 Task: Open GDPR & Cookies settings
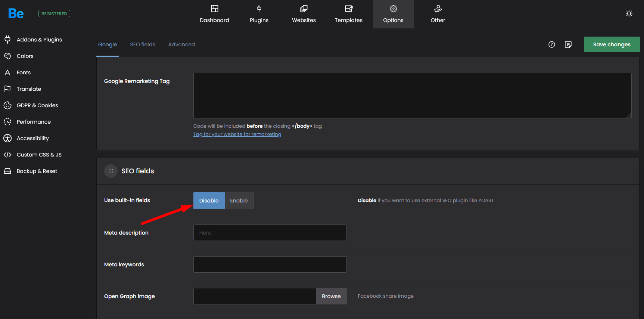click(x=37, y=105)
